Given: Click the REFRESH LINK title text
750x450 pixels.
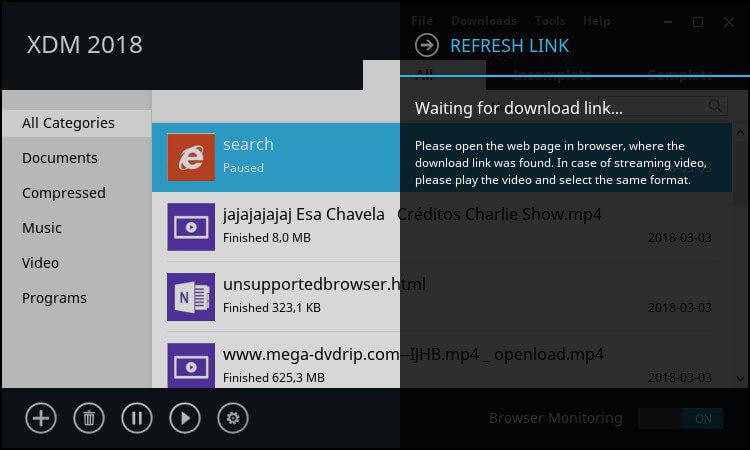Looking at the screenshot, I should point(509,46).
